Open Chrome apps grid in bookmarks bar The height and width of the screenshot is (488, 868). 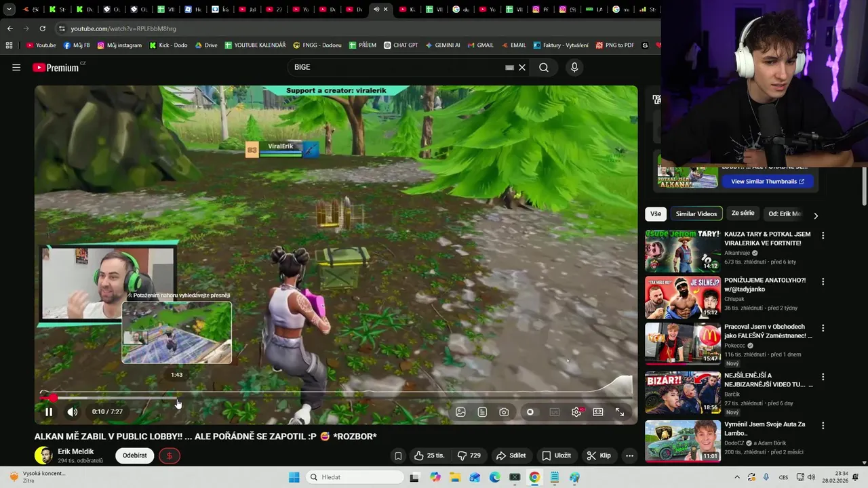tap(9, 45)
